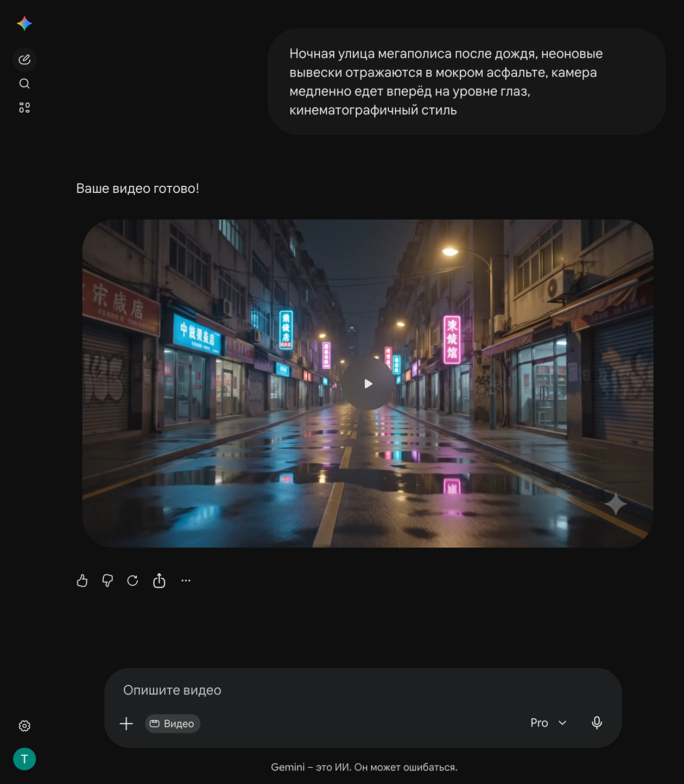The image size is (684, 784).
Task: Open settings gear in sidebar
Action: [24, 726]
